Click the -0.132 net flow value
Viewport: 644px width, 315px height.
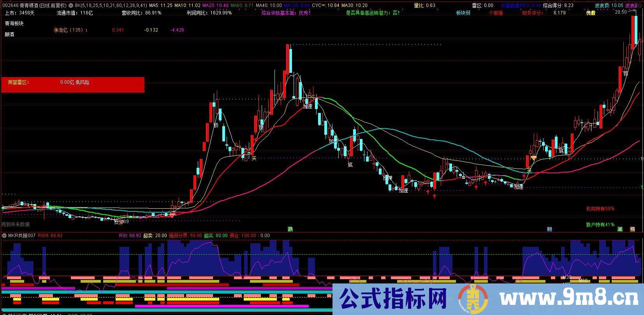click(x=151, y=30)
